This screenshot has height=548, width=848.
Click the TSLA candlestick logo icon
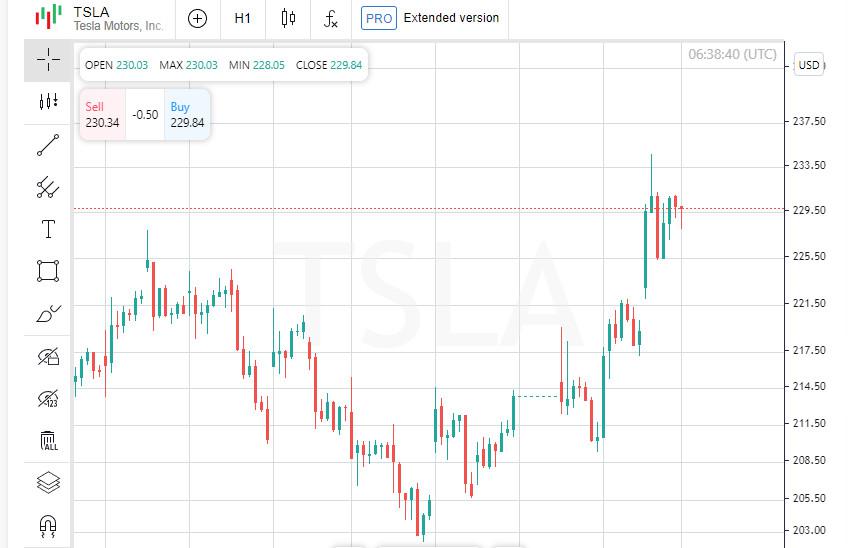49,16
